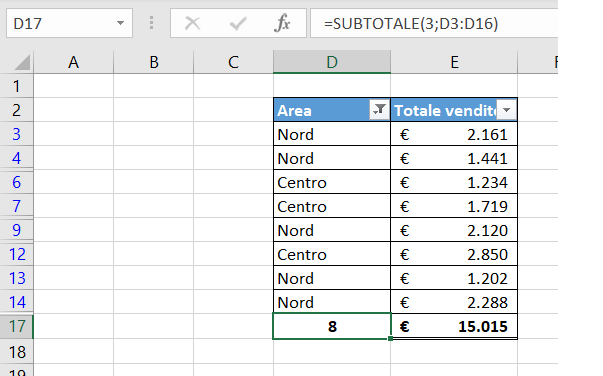Select row 4 header
Screen dimensions: 603x376
pyautogui.click(x=17, y=158)
